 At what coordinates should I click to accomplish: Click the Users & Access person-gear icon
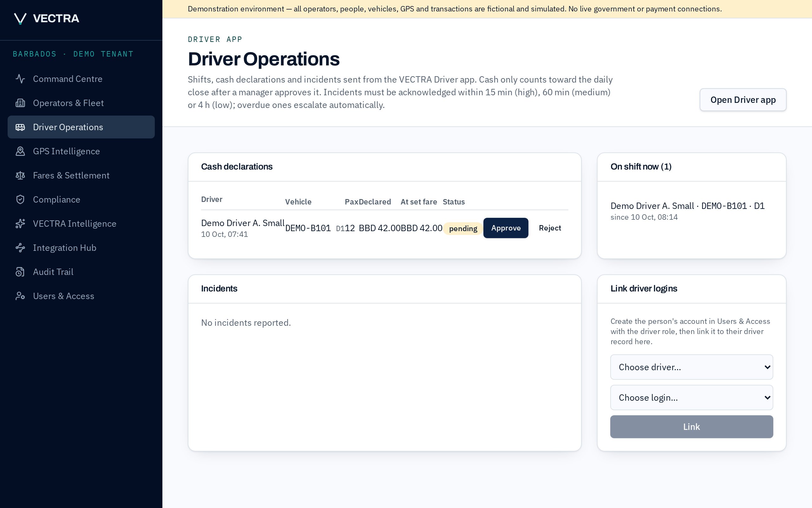[x=20, y=296]
